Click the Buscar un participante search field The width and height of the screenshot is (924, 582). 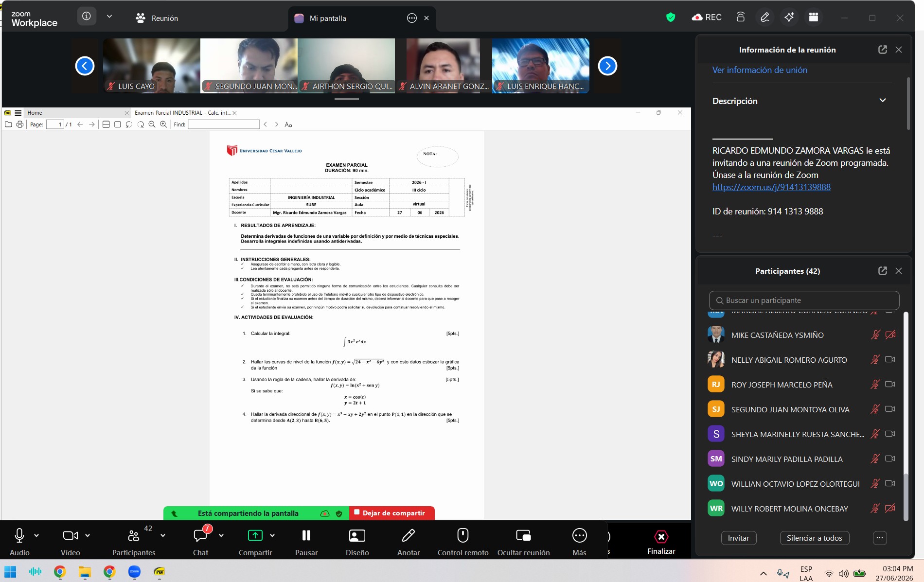click(x=804, y=300)
